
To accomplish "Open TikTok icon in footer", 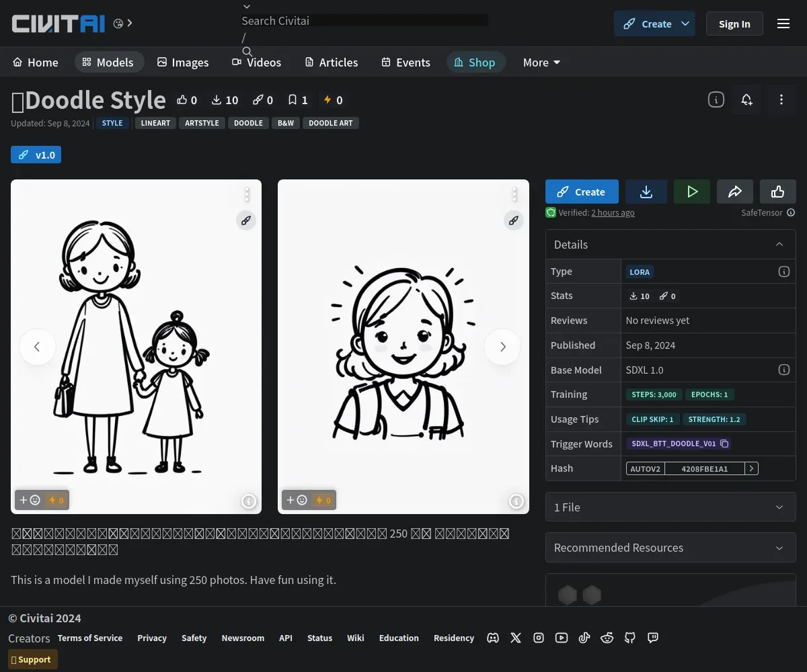I will tap(584, 638).
